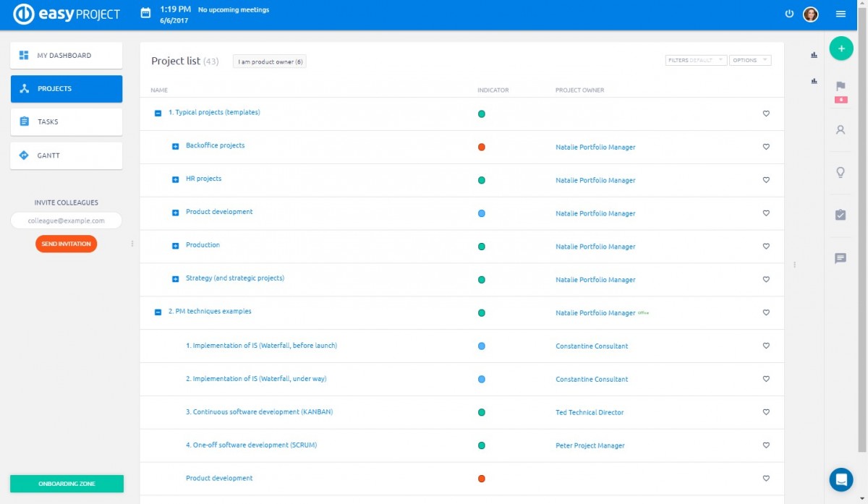
Task: Select the person icon in the right sidebar
Action: tap(840, 129)
